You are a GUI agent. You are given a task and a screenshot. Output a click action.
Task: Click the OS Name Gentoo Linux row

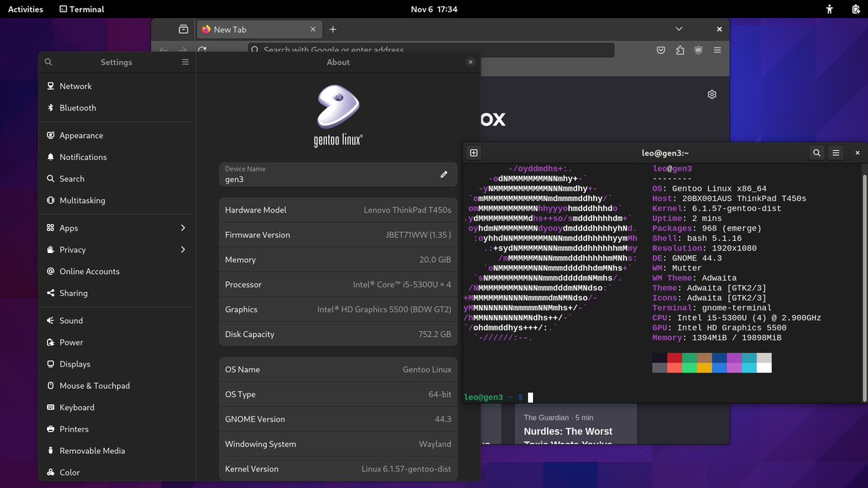pyautogui.click(x=339, y=369)
